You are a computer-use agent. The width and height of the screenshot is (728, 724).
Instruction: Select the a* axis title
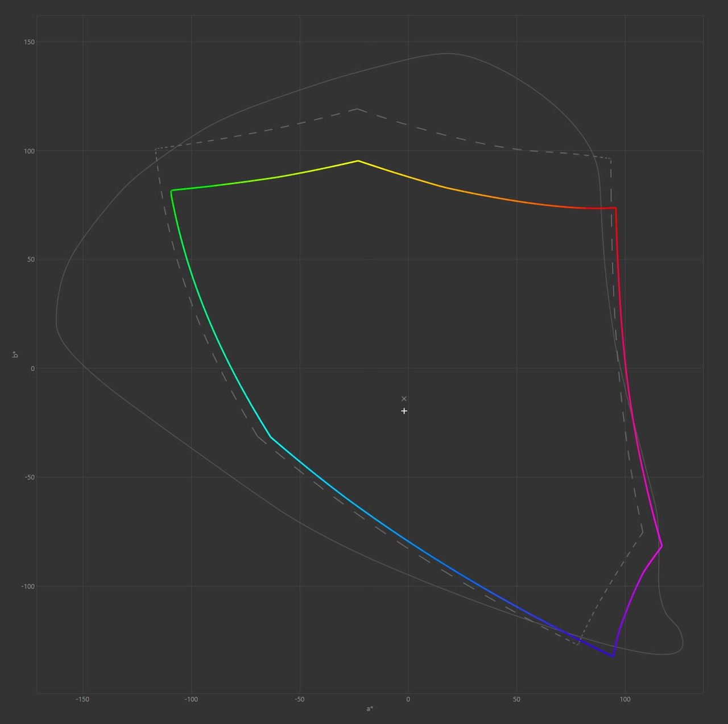370,709
